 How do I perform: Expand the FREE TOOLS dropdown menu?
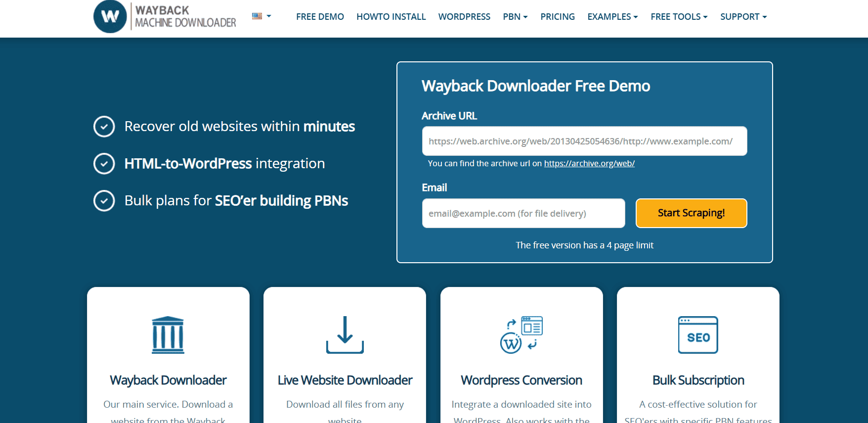coord(679,17)
